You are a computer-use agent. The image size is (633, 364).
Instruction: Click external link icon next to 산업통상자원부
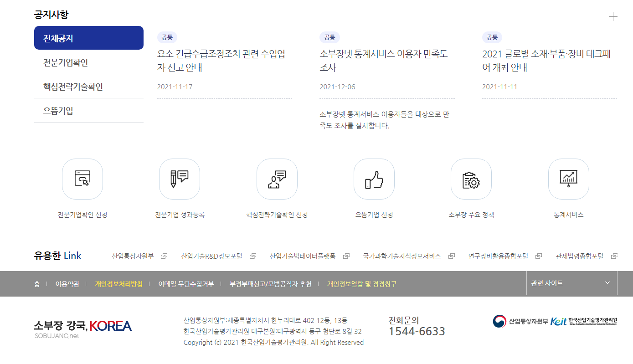[x=164, y=256]
